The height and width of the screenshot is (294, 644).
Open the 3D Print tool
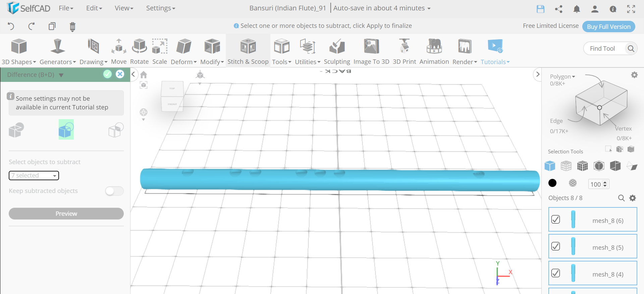coord(404,51)
